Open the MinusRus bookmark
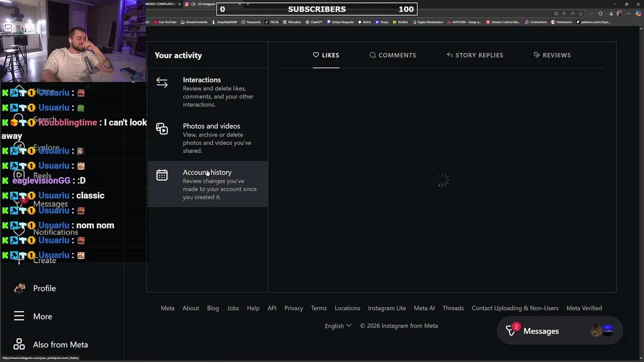This screenshot has width=644, height=362. (292, 22)
